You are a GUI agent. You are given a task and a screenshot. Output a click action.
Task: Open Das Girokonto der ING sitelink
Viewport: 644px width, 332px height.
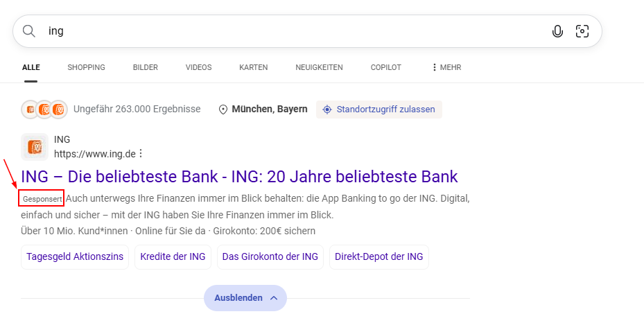(x=270, y=257)
